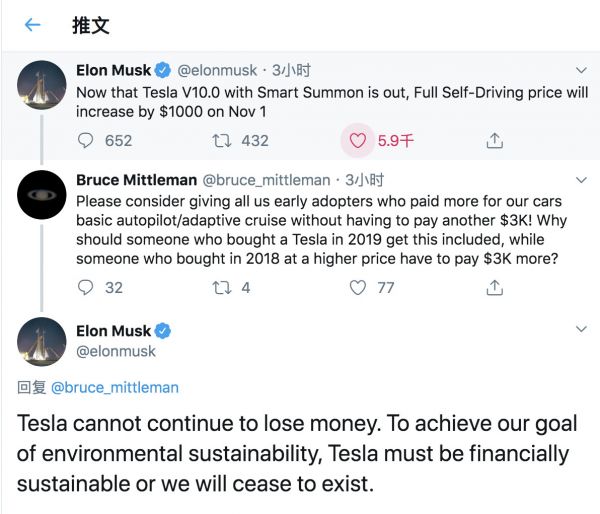Open @bruce_mittleman link in reply line

pyautogui.click(x=115, y=386)
